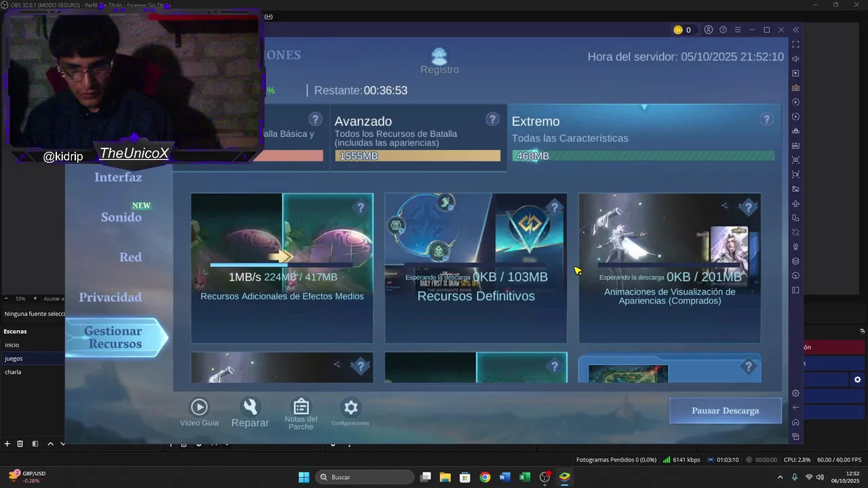The height and width of the screenshot is (488, 868).
Task: Open Word from the taskbar
Action: click(505, 477)
